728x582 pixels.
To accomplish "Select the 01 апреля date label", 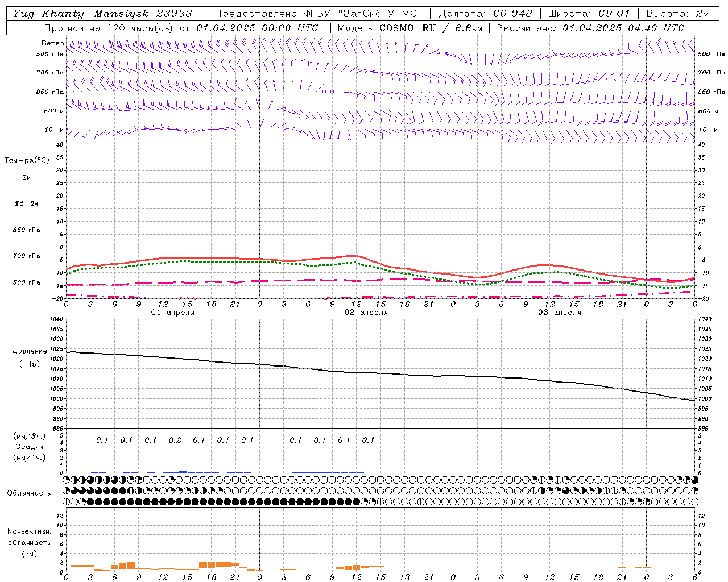I will coord(172,313).
